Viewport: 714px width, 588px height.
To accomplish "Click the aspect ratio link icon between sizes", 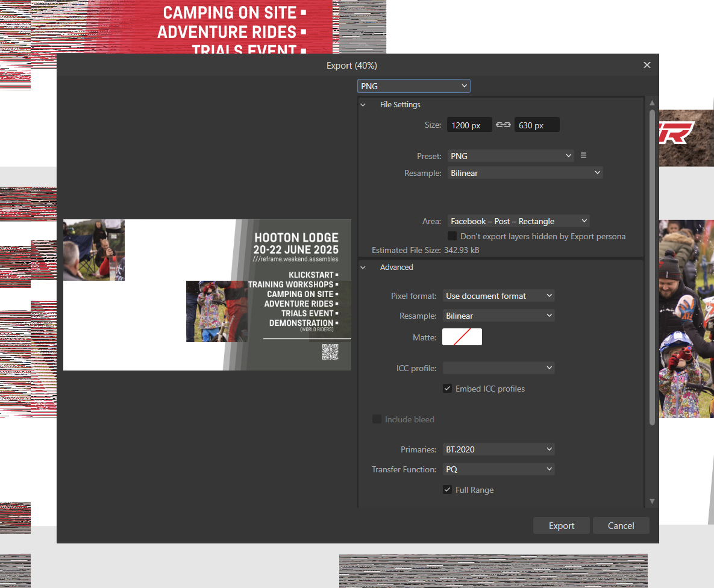I will tap(503, 125).
